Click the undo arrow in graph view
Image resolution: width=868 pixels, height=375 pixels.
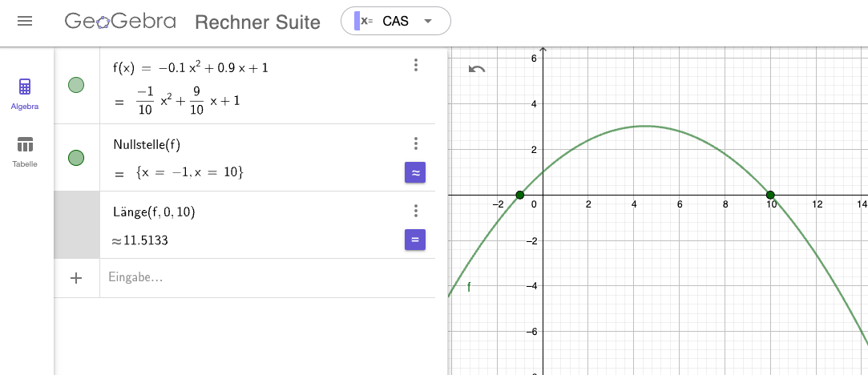point(477,69)
